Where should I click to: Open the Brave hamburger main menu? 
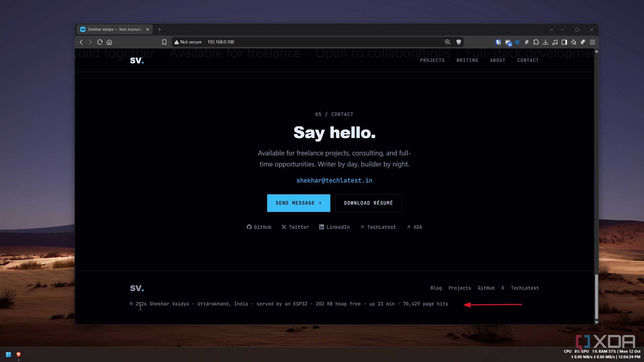click(x=592, y=42)
